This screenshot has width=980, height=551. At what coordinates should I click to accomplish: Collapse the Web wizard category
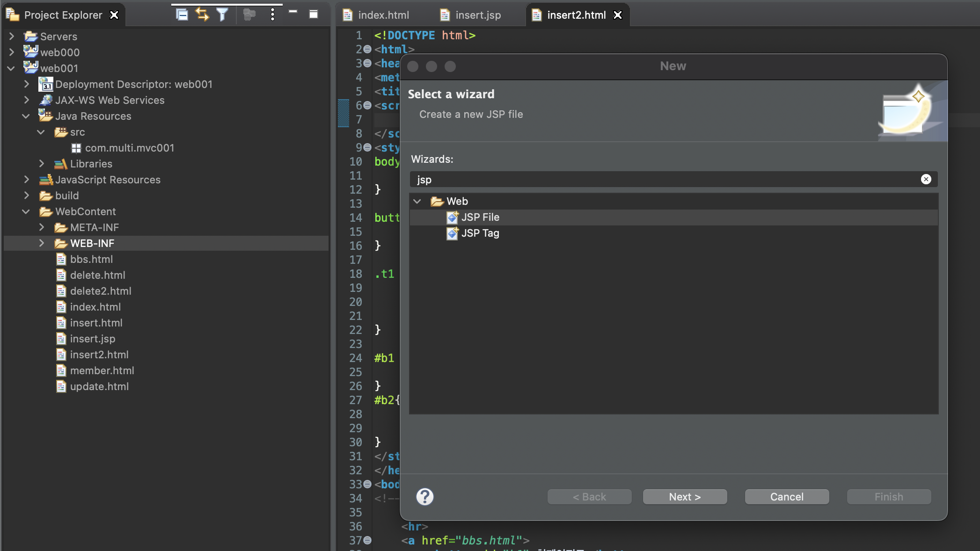coord(417,201)
